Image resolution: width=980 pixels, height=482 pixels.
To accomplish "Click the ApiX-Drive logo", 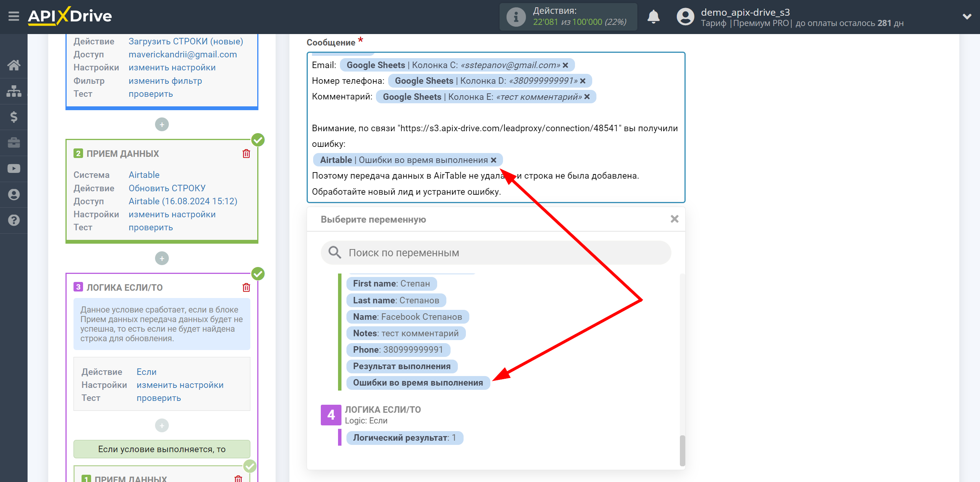I will click(x=70, y=16).
